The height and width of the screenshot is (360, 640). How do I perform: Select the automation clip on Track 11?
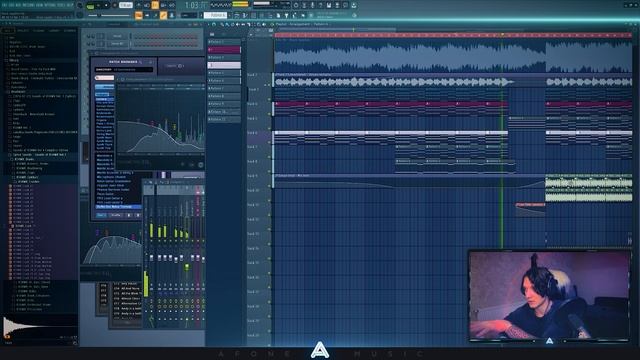[530, 209]
